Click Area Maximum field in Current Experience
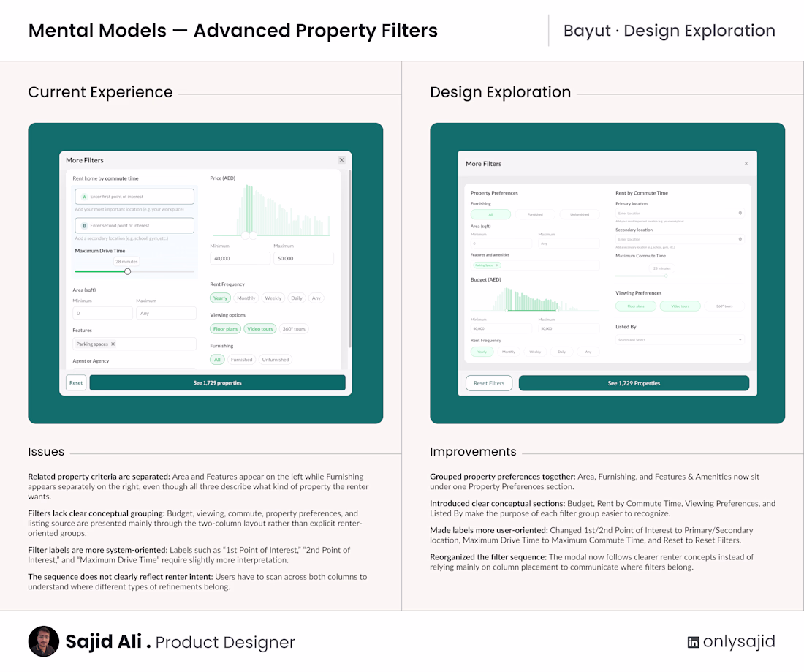The image size is (804, 672). [x=166, y=313]
